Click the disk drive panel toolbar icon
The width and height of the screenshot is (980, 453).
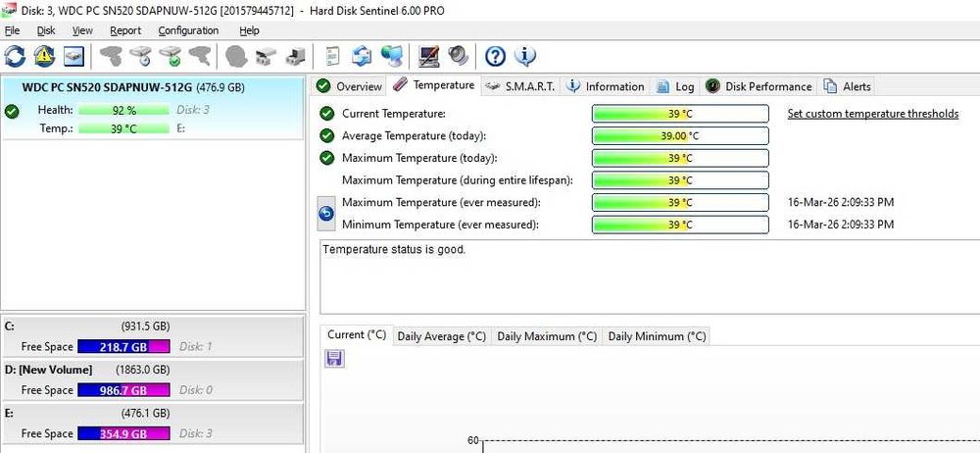(73, 57)
